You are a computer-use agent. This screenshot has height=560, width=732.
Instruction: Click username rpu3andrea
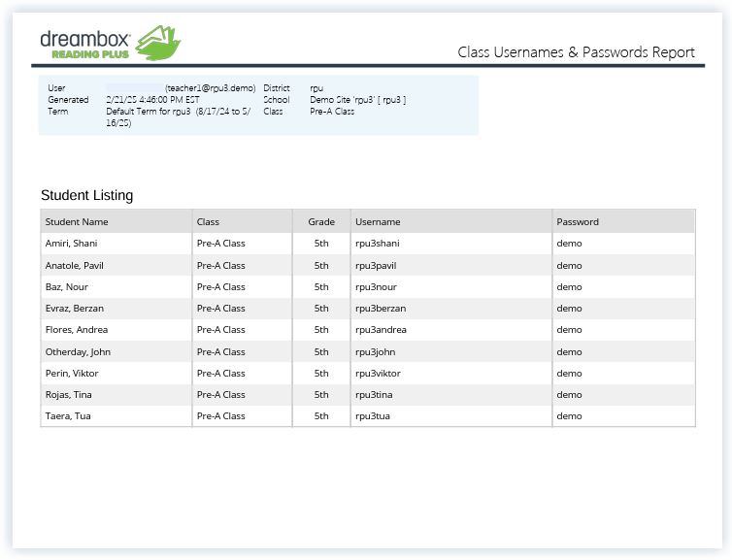point(381,330)
